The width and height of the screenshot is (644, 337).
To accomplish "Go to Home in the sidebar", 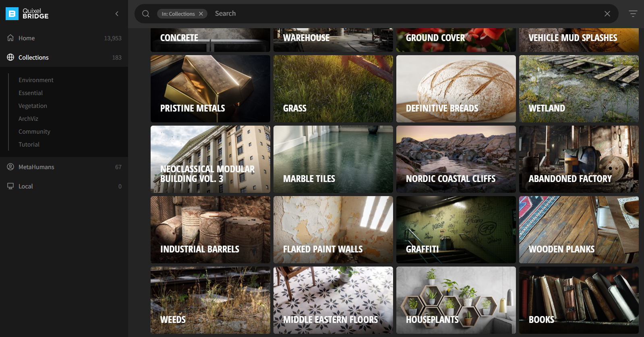I will (x=64, y=38).
